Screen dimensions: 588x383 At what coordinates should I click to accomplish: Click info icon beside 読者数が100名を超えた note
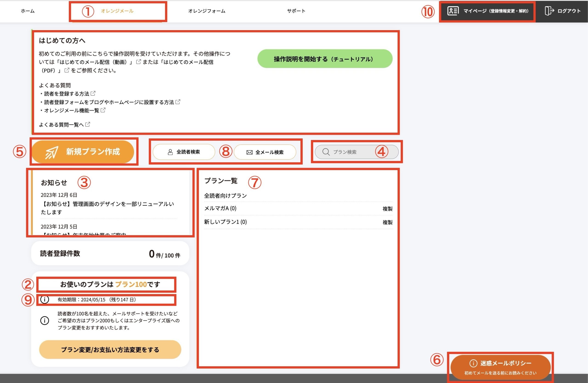click(45, 321)
